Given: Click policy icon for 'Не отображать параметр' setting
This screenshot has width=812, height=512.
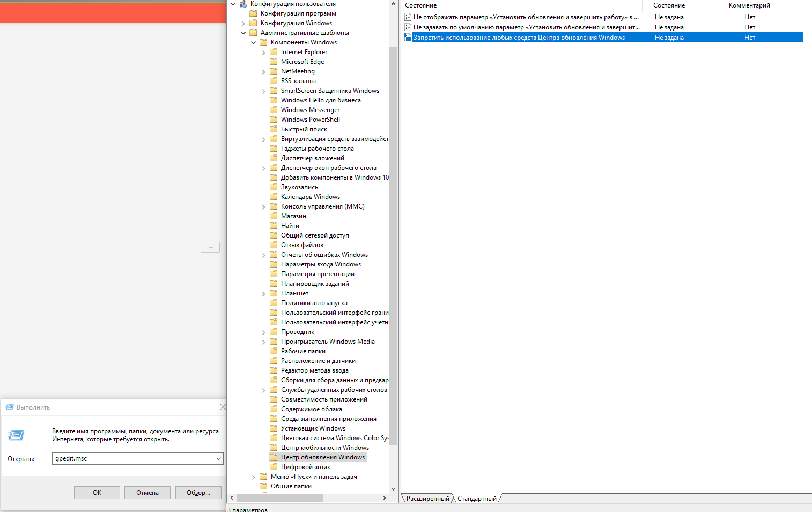Looking at the screenshot, I should coord(408,17).
